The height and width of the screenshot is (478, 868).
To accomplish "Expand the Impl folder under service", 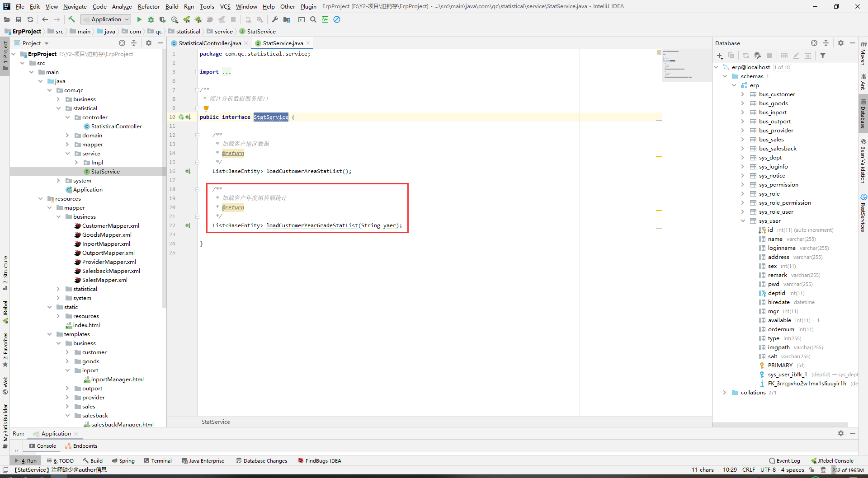I will [76, 163].
